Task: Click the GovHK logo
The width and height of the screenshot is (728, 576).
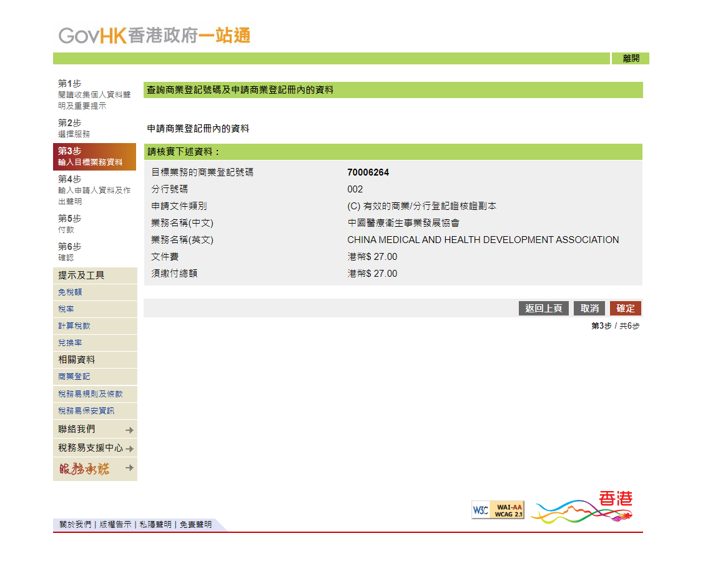Action: [x=154, y=36]
